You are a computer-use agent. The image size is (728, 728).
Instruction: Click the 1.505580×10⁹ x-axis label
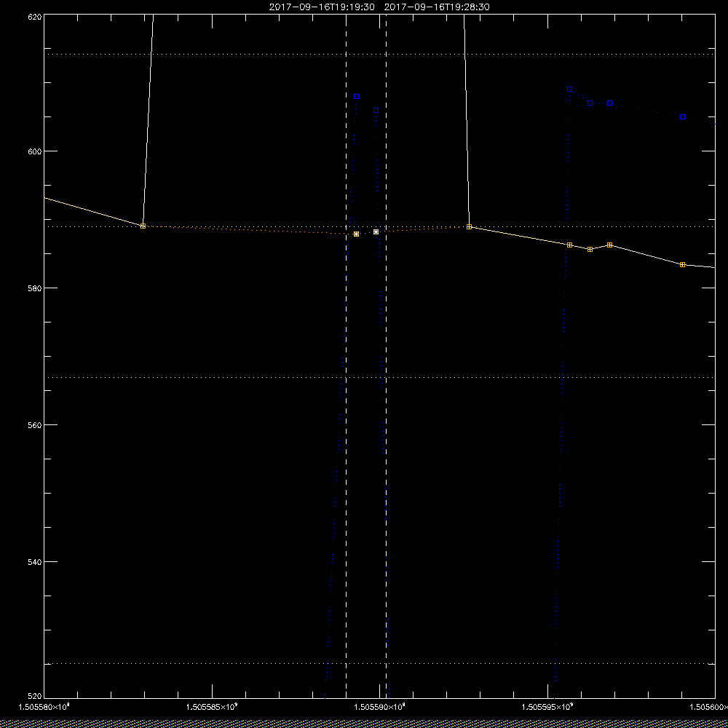44,707
